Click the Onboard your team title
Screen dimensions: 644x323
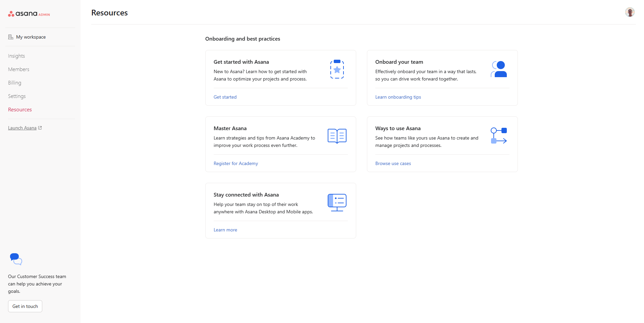click(399, 62)
